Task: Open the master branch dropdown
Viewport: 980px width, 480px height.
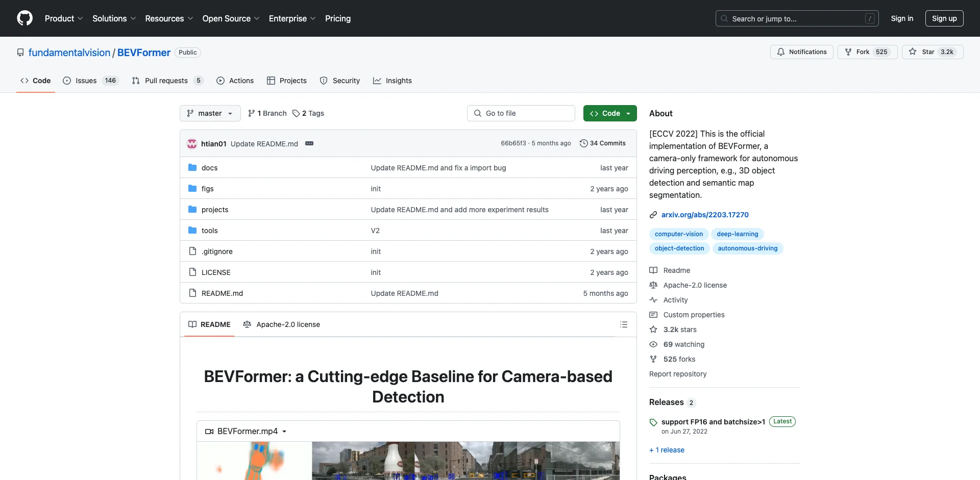Action: pyautogui.click(x=210, y=113)
